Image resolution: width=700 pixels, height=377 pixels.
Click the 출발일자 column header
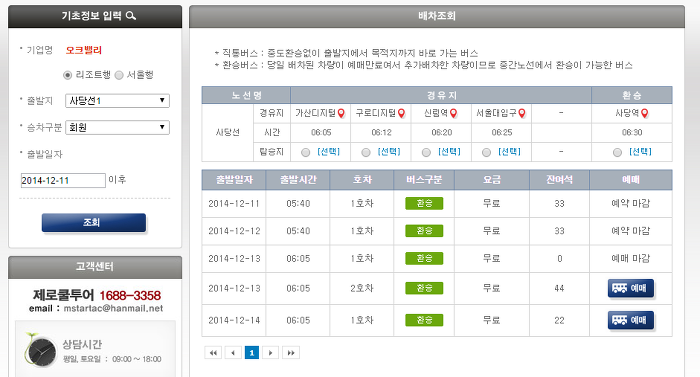click(234, 180)
